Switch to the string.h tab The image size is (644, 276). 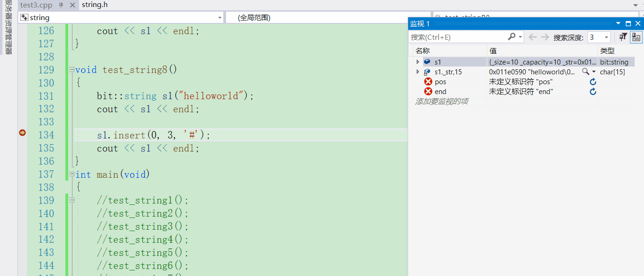pos(95,5)
